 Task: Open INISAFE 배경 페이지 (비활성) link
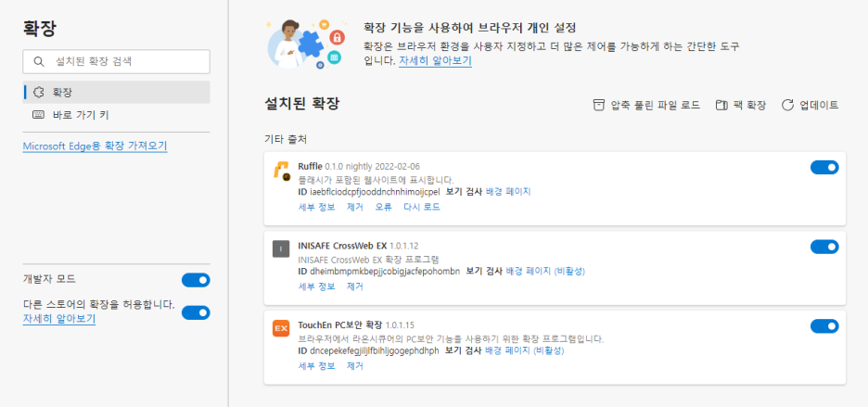click(x=545, y=272)
